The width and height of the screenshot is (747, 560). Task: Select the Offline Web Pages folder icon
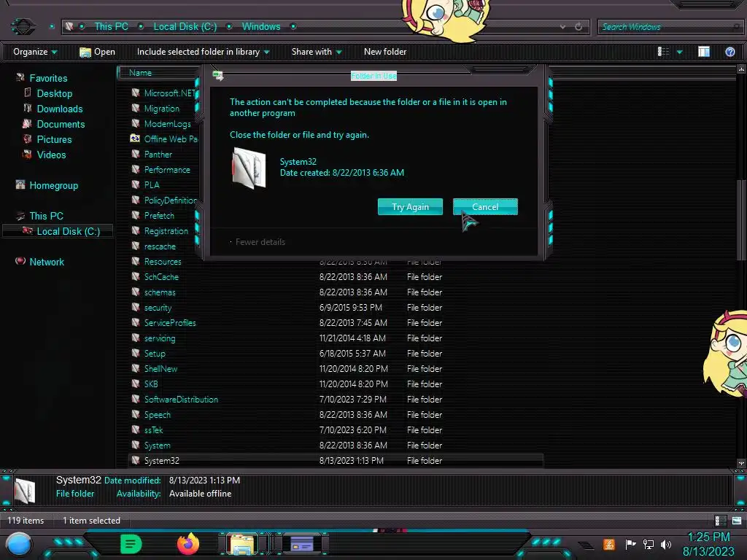pyautogui.click(x=135, y=139)
